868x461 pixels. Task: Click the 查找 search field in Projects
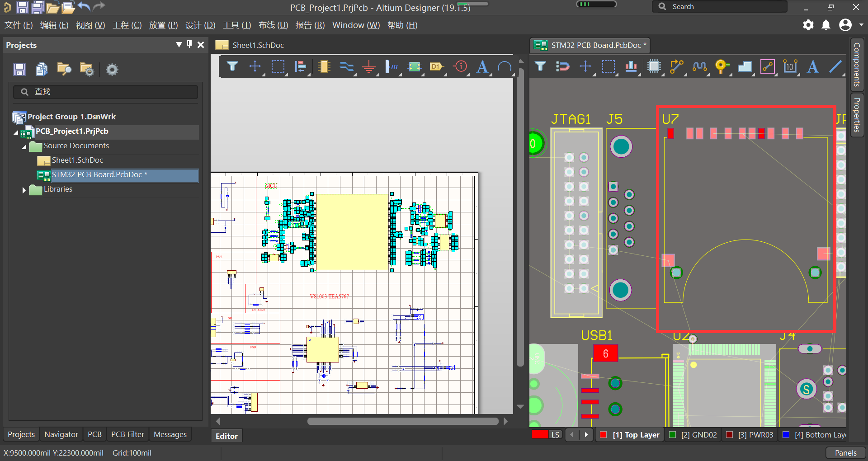click(x=105, y=92)
